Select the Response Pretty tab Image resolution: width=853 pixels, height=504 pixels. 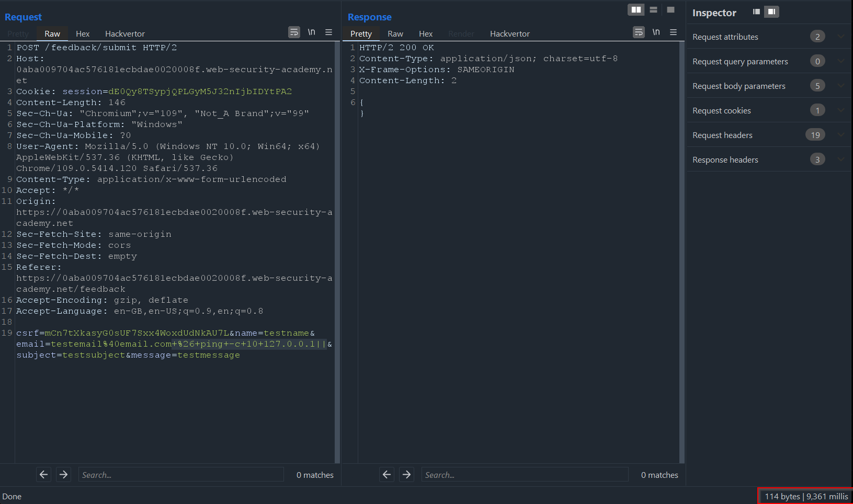[x=361, y=33]
